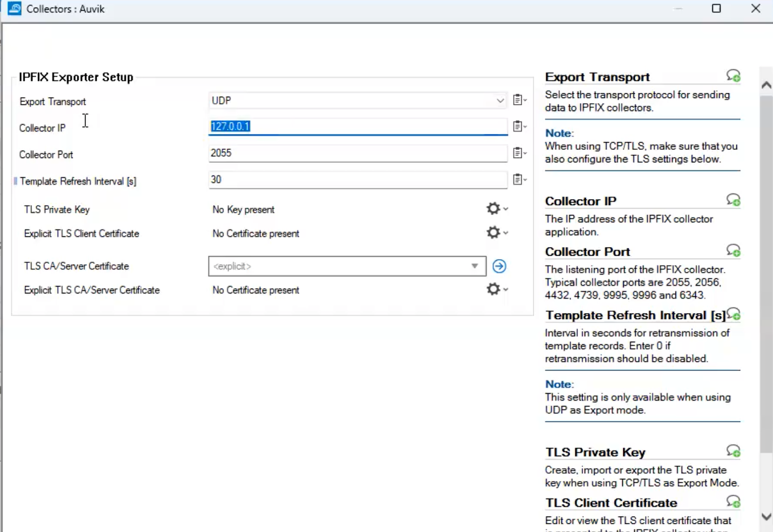Click the comment icon beside the Export Transport help heading
The image size is (773, 532).
[733, 75]
